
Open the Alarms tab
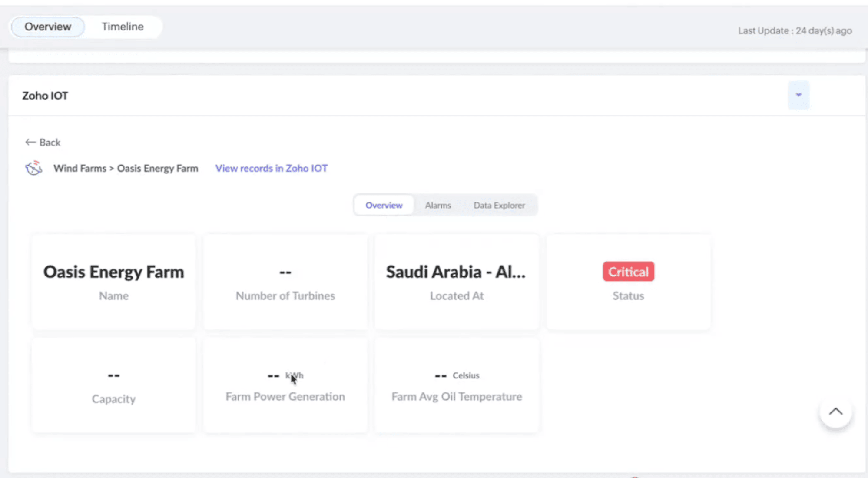(x=437, y=205)
